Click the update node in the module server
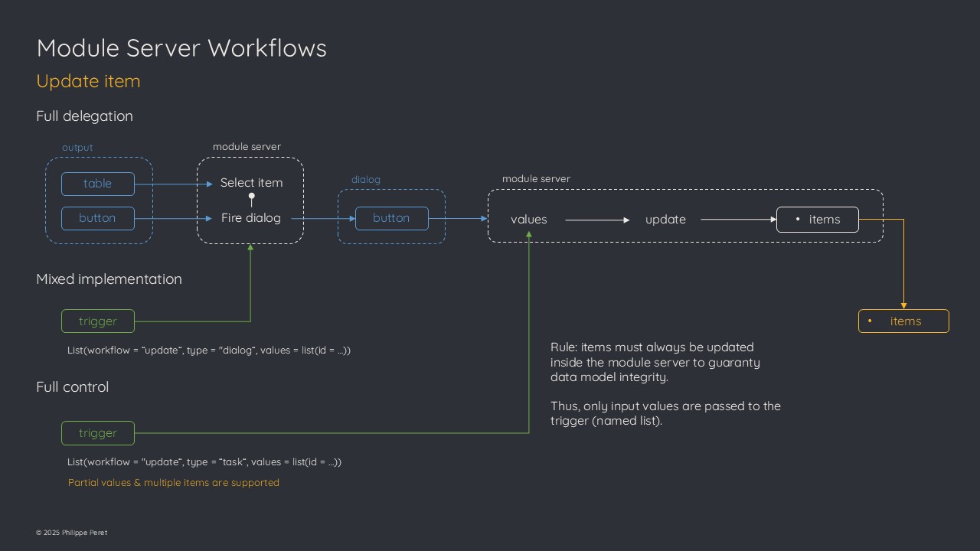This screenshot has width=980, height=551. tap(665, 220)
